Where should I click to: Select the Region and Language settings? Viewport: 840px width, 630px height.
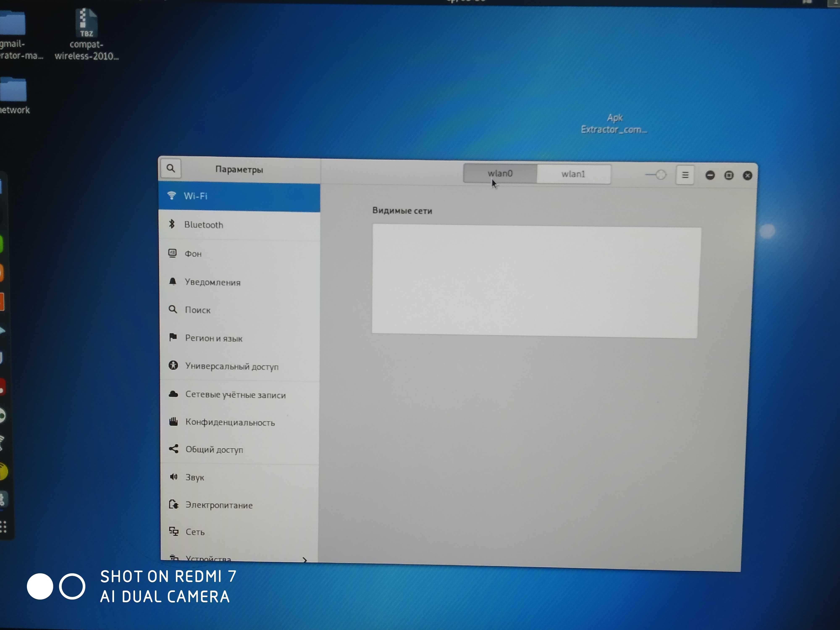213,337
